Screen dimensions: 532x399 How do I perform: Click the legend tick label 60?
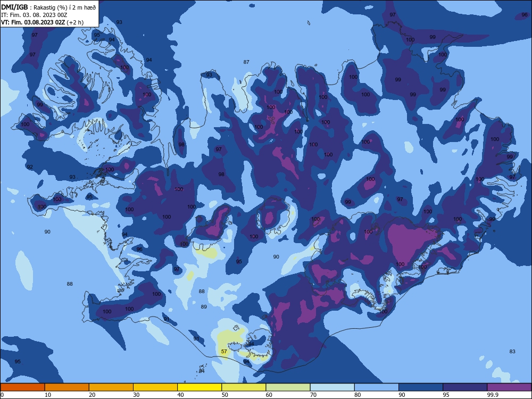coord(269,395)
